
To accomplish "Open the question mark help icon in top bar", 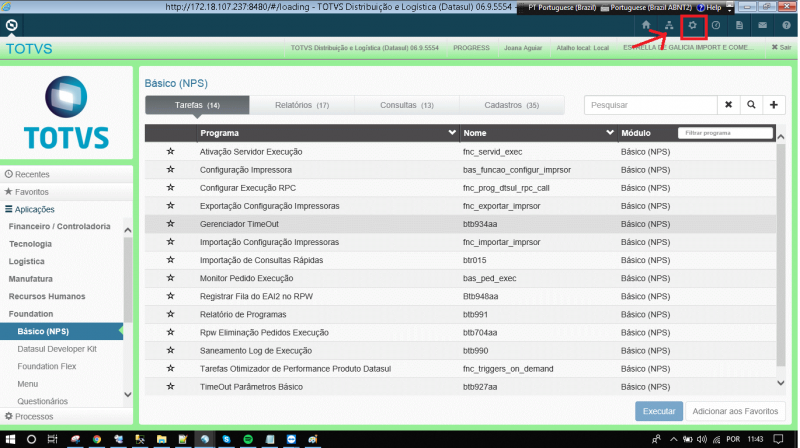I will point(786,25).
